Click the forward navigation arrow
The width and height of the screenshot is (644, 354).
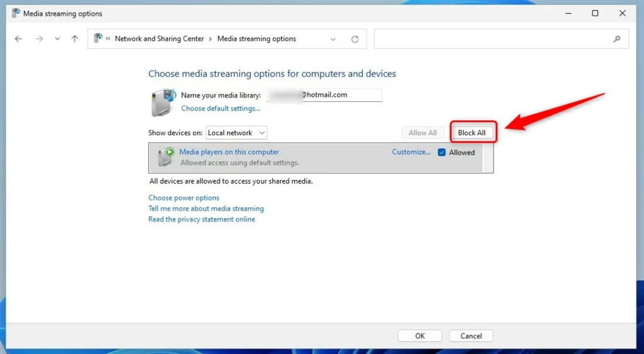39,39
